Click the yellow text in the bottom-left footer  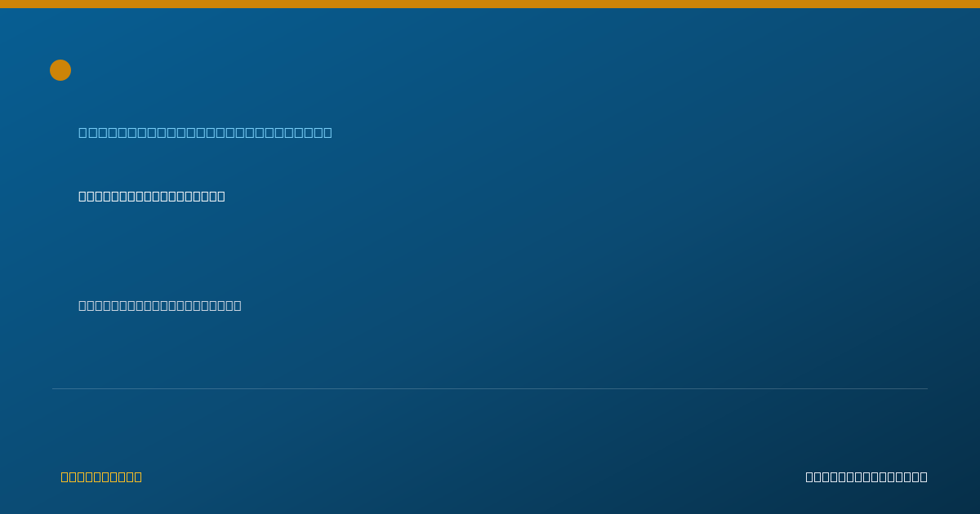(x=101, y=476)
